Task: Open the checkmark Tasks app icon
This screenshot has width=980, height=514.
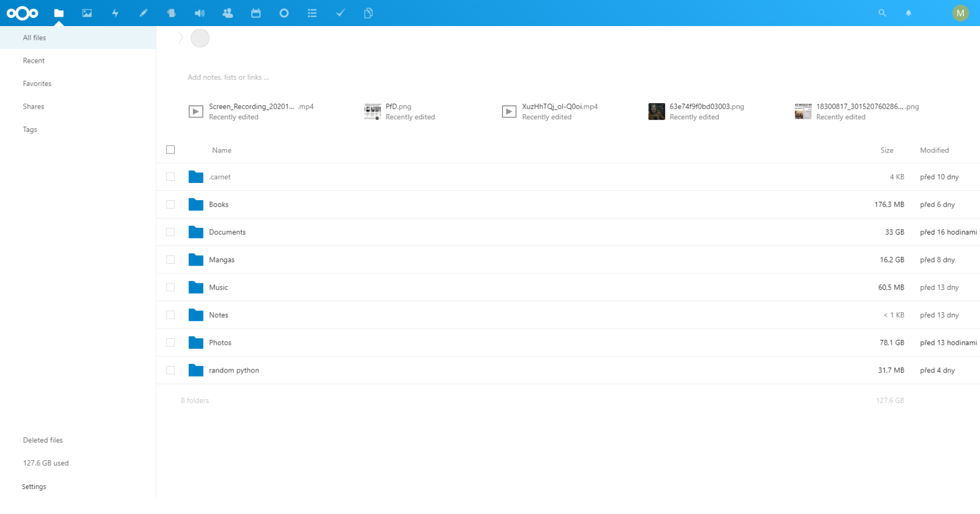Action: click(x=341, y=13)
